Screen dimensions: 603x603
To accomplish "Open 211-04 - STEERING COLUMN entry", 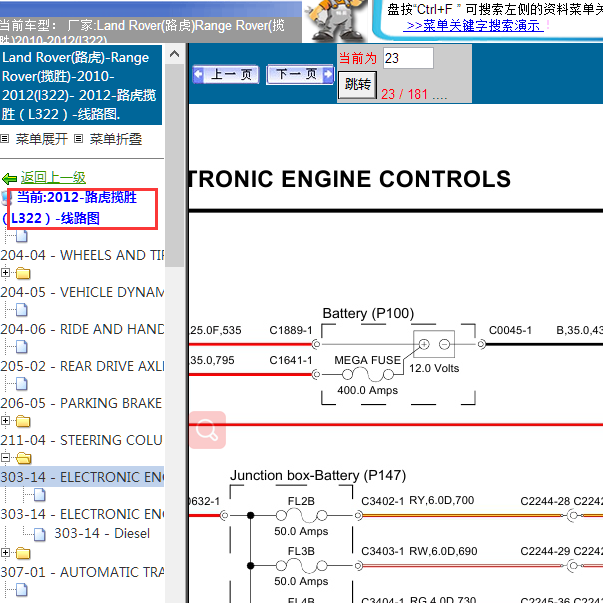I will click(x=82, y=440).
